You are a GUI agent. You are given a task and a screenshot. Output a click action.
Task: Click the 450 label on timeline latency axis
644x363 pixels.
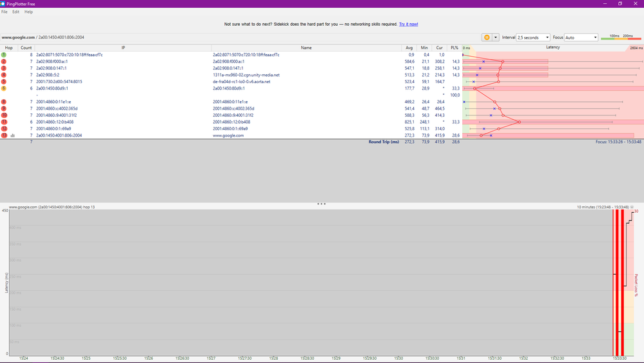coord(5,210)
